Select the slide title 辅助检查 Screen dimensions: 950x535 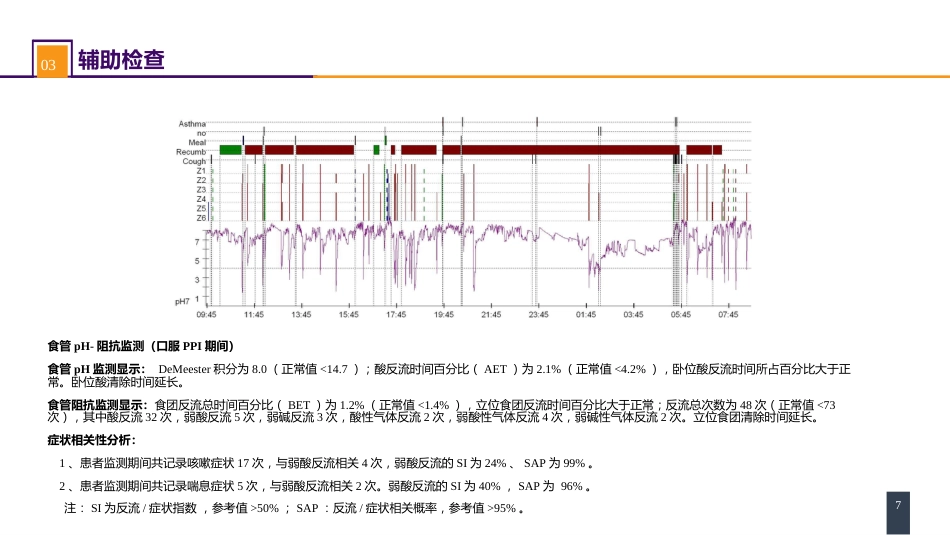pyautogui.click(x=121, y=59)
